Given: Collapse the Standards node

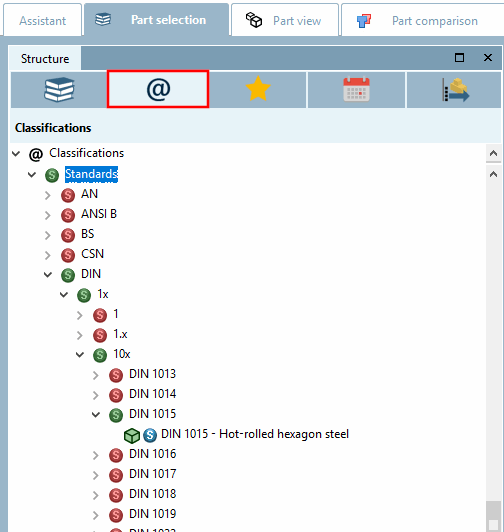Looking at the screenshot, I should pyautogui.click(x=32, y=175).
